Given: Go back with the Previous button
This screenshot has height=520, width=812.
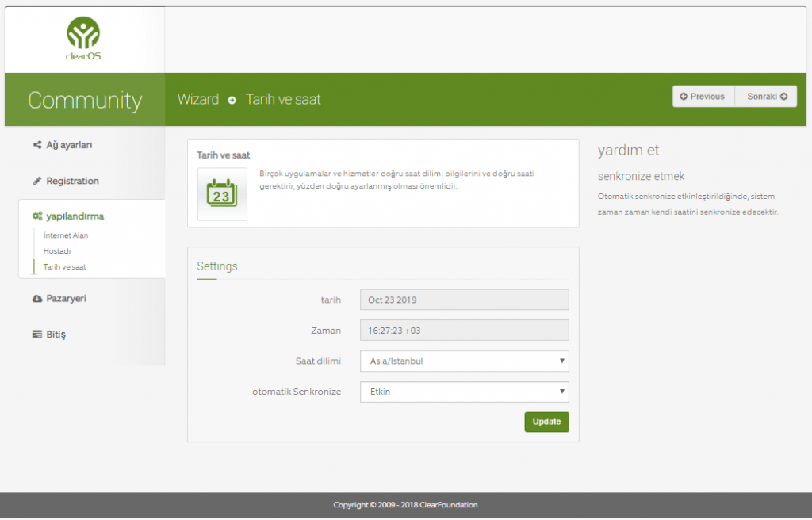Looking at the screenshot, I should tap(703, 97).
